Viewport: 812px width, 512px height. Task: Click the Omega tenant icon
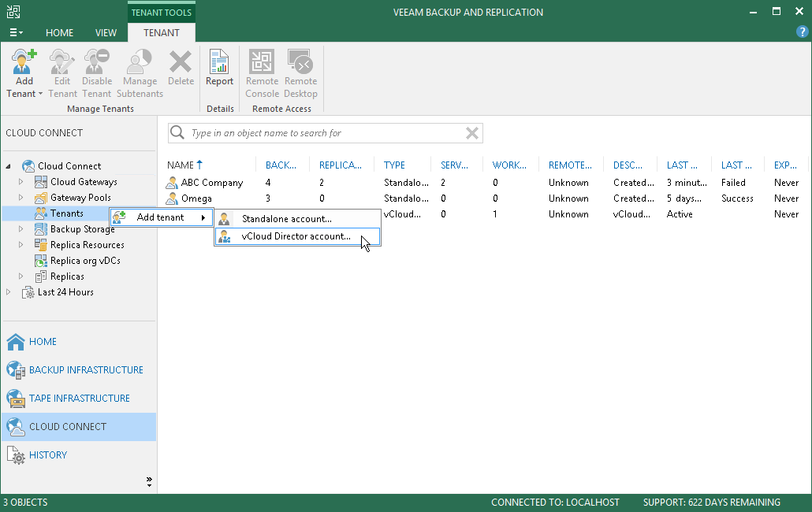(172, 198)
